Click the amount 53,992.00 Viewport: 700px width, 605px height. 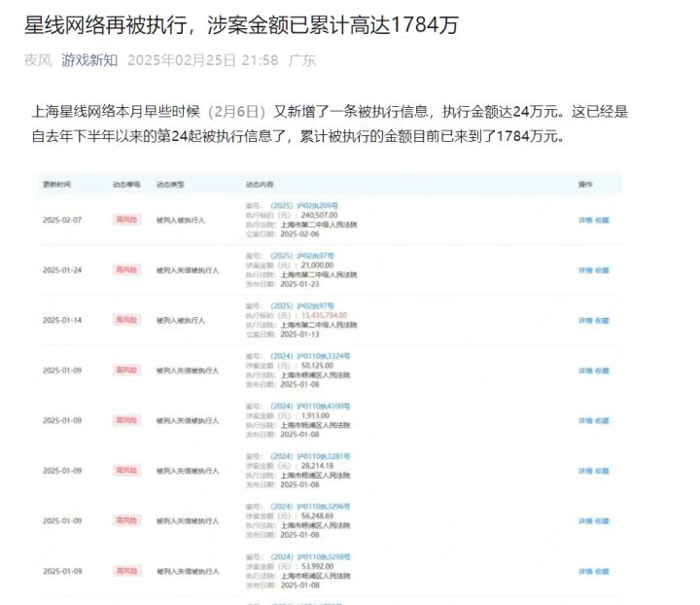[x=317, y=566]
